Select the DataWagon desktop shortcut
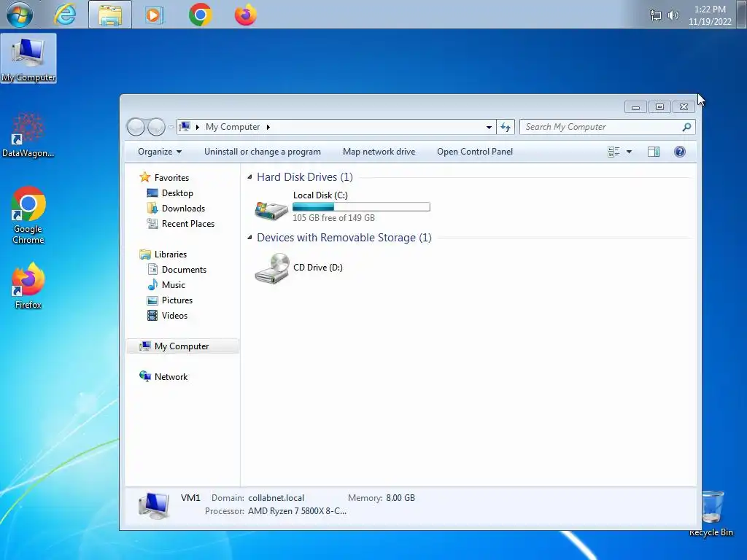 click(x=28, y=135)
